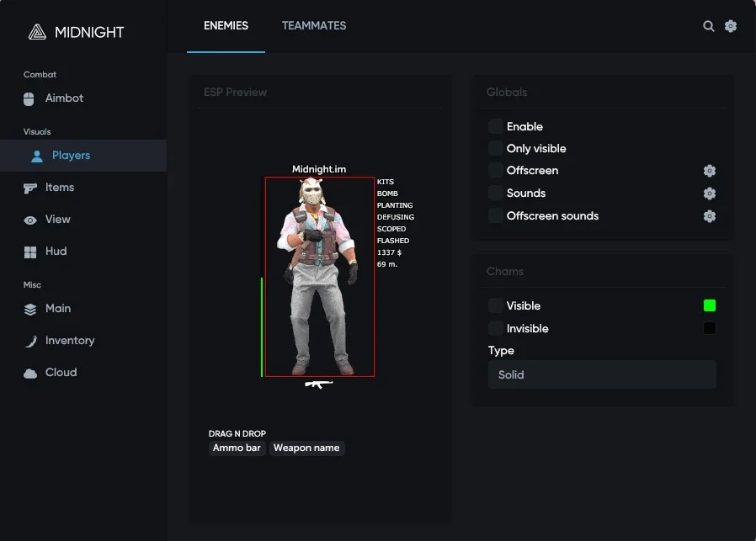Tick the Only visible checkbox
This screenshot has width=756, height=541.
coord(495,148)
